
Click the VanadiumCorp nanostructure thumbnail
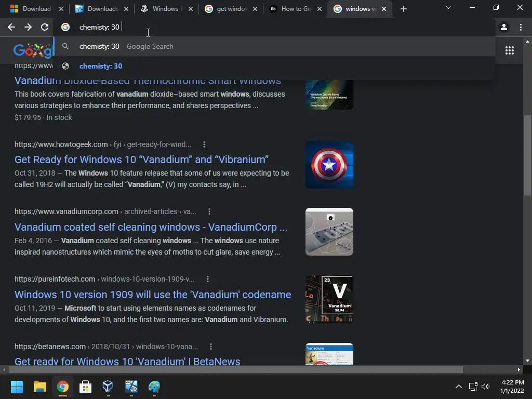coord(329,232)
